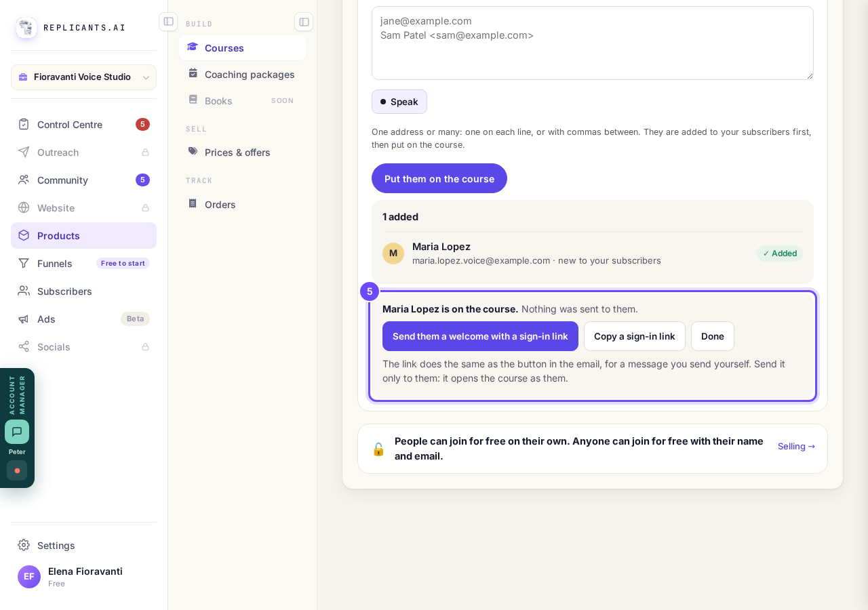Send them a welcome with sign-in link
The image size is (868, 610).
pyautogui.click(x=480, y=336)
